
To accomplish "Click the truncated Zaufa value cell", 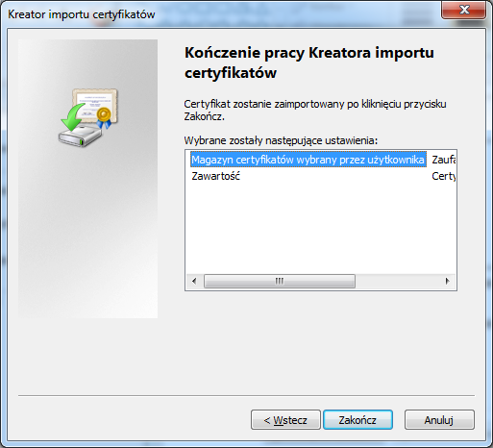I will tap(443, 160).
